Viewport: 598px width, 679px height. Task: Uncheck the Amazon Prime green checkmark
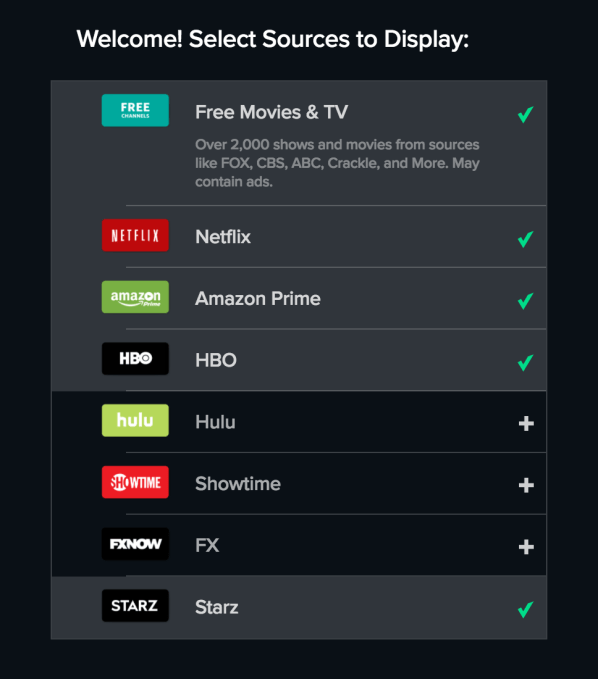(x=526, y=301)
